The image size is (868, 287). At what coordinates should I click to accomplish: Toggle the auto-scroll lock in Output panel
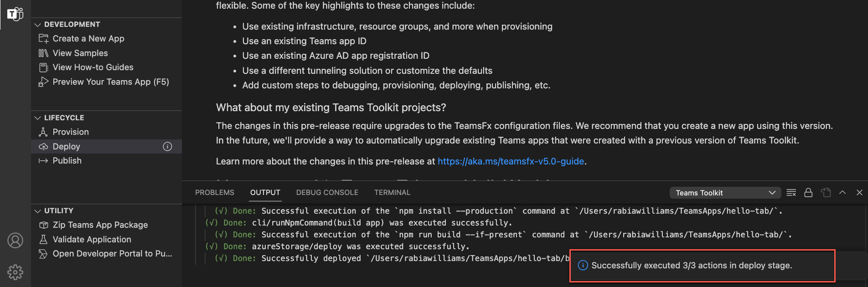[808, 192]
